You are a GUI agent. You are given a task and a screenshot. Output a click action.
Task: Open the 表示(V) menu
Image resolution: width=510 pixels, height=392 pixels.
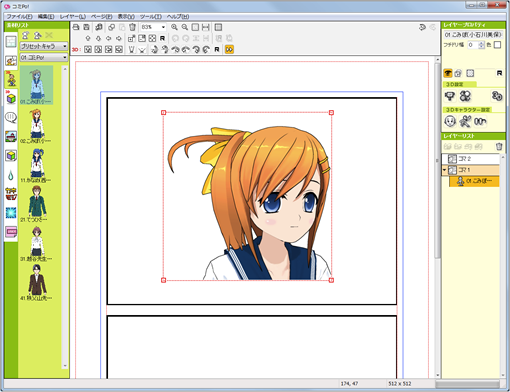click(126, 17)
